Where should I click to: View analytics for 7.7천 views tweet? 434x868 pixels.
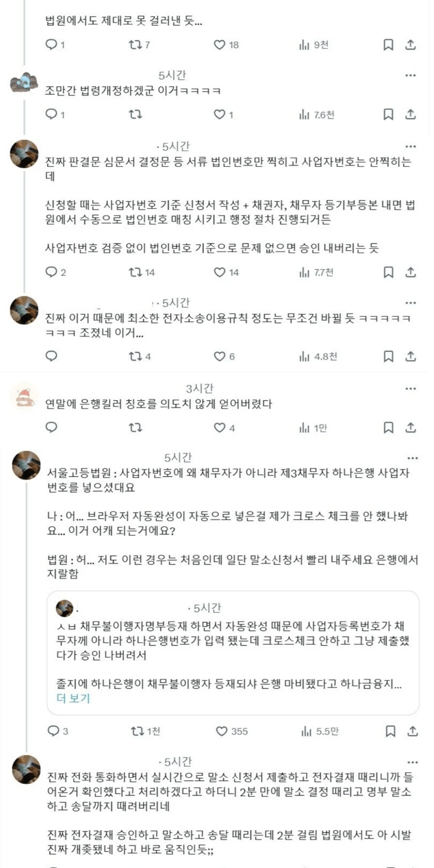[x=304, y=273]
